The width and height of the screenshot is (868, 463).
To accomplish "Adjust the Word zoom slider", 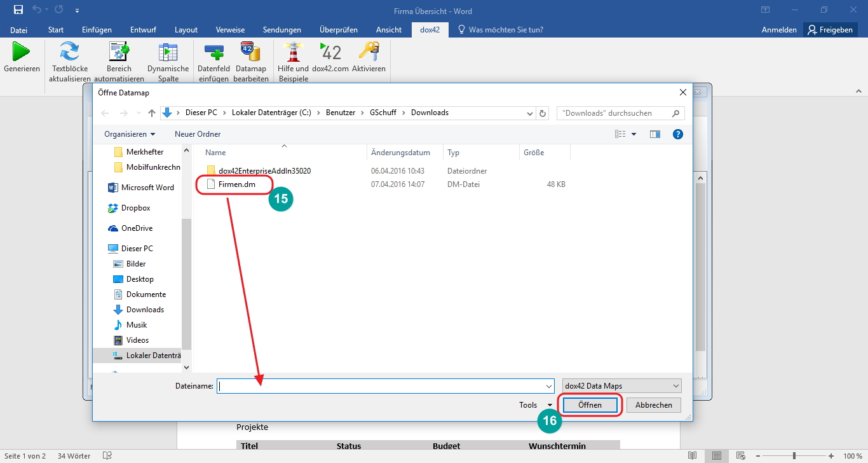I will 794,456.
